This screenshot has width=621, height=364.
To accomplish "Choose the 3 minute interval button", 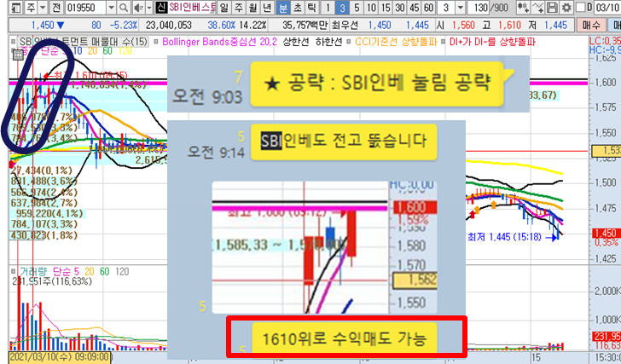I will tap(342, 7).
